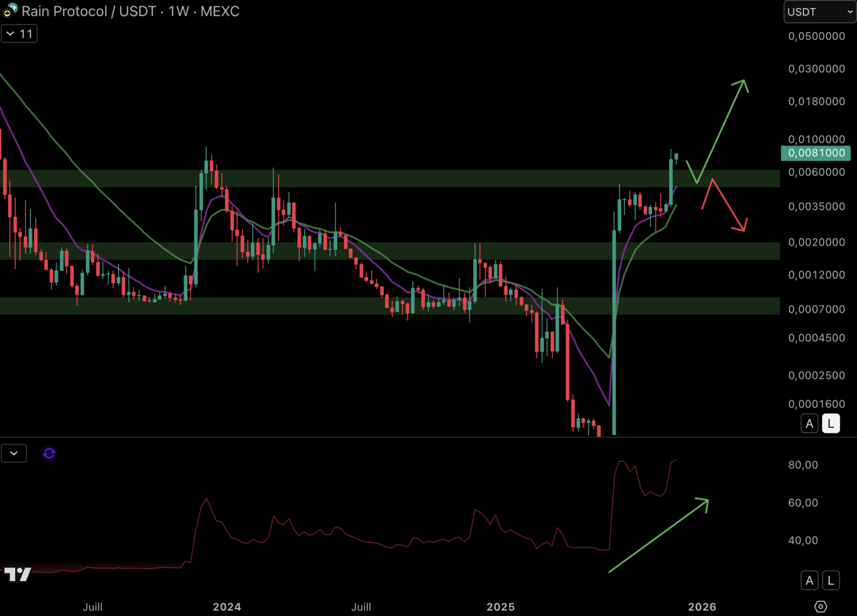Toggle auto scale (A) on main price pane
Screen dimensions: 857x616
[x=809, y=424]
